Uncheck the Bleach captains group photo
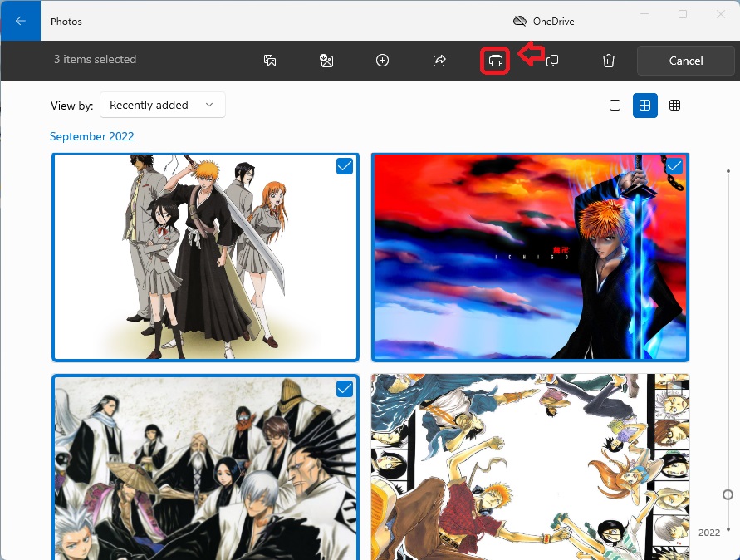Viewport: 740px width, 560px height. [x=345, y=389]
